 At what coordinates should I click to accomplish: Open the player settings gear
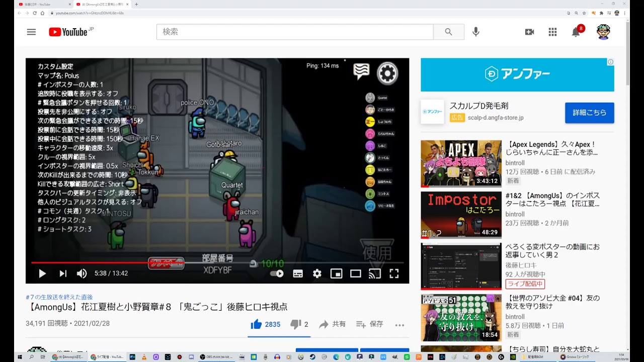(317, 274)
